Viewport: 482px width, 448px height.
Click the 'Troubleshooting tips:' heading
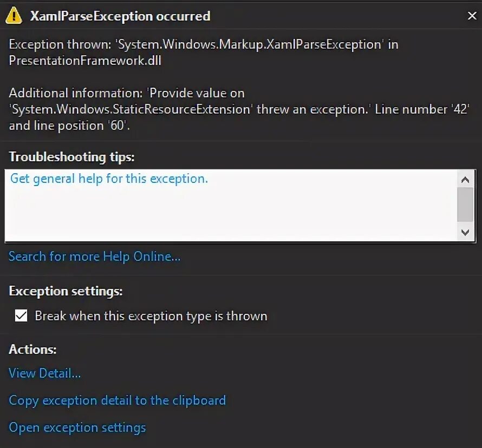tap(71, 157)
